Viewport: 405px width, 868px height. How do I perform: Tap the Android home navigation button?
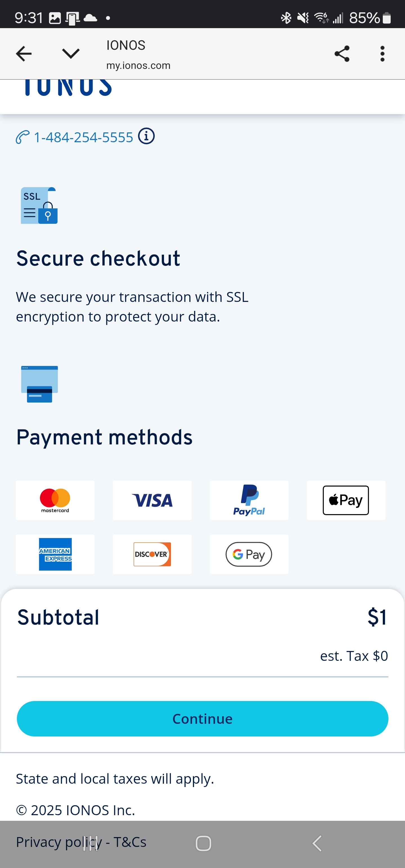tap(203, 843)
